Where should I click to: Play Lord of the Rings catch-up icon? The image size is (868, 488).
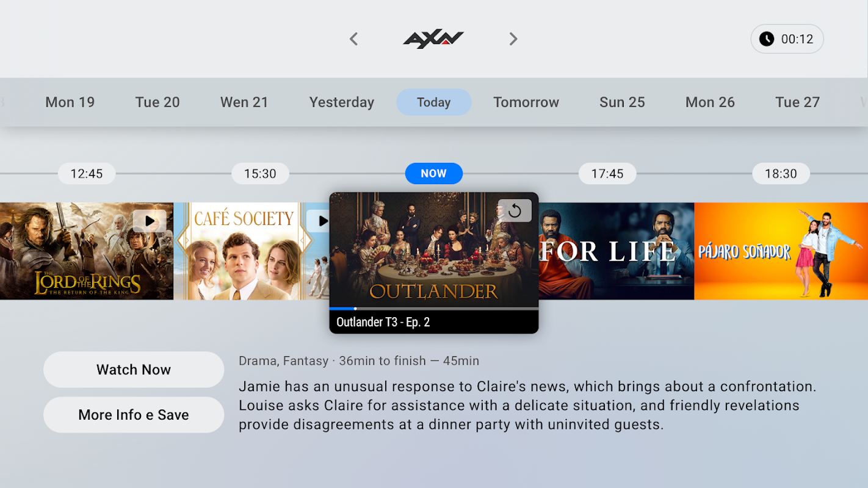pyautogui.click(x=150, y=221)
